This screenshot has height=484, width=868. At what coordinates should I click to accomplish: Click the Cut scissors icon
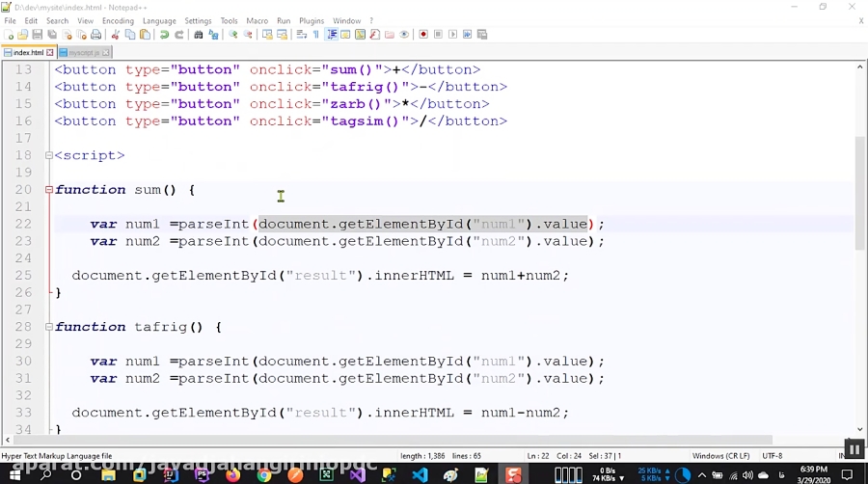click(115, 35)
